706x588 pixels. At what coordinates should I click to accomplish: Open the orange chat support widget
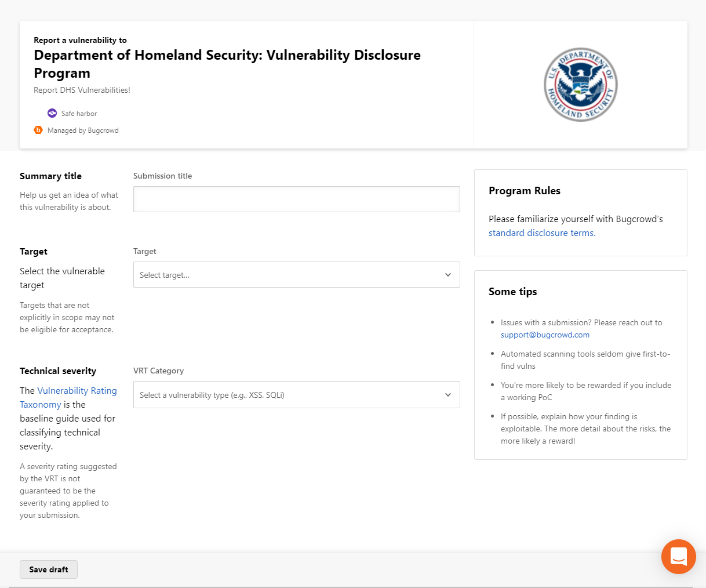click(x=678, y=557)
